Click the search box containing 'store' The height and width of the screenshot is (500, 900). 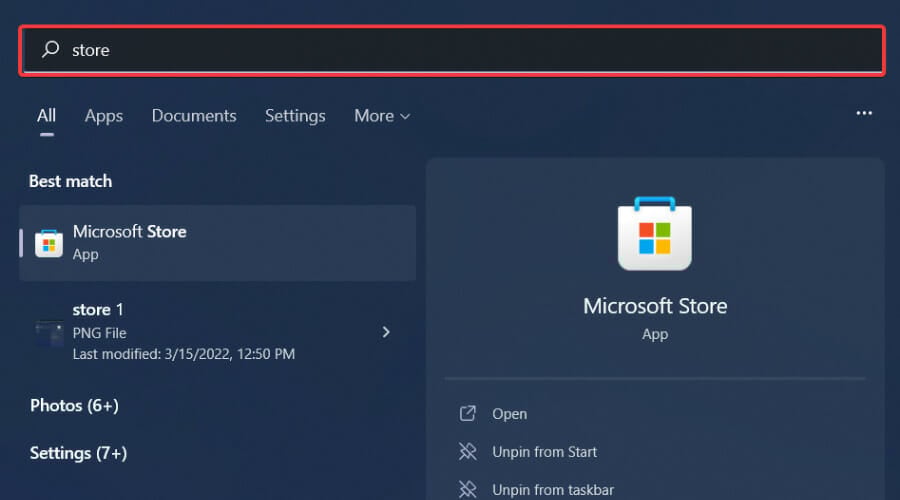coord(452,51)
